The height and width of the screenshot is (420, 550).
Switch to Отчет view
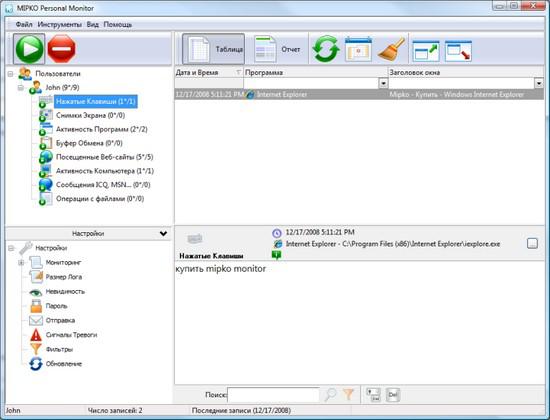click(277, 49)
